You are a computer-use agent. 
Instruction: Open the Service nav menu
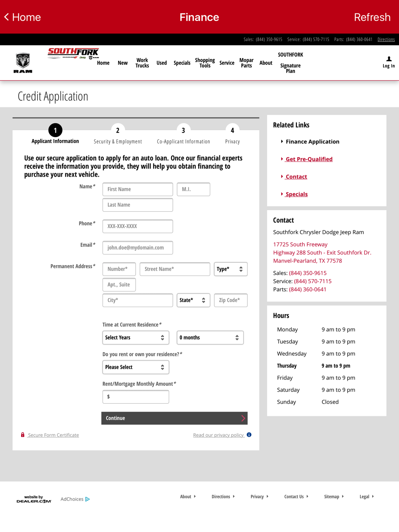point(227,63)
